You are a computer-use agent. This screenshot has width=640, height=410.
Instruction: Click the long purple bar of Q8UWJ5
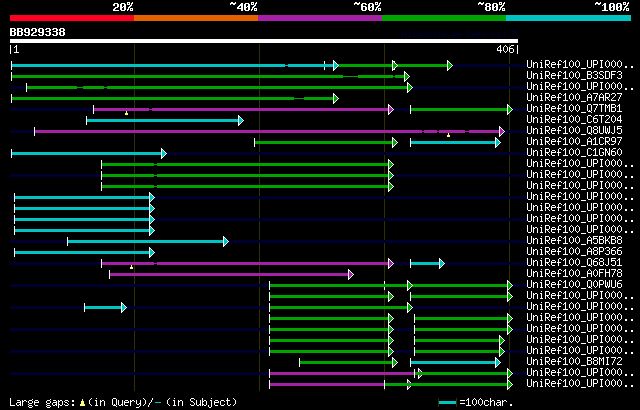(x=267, y=131)
